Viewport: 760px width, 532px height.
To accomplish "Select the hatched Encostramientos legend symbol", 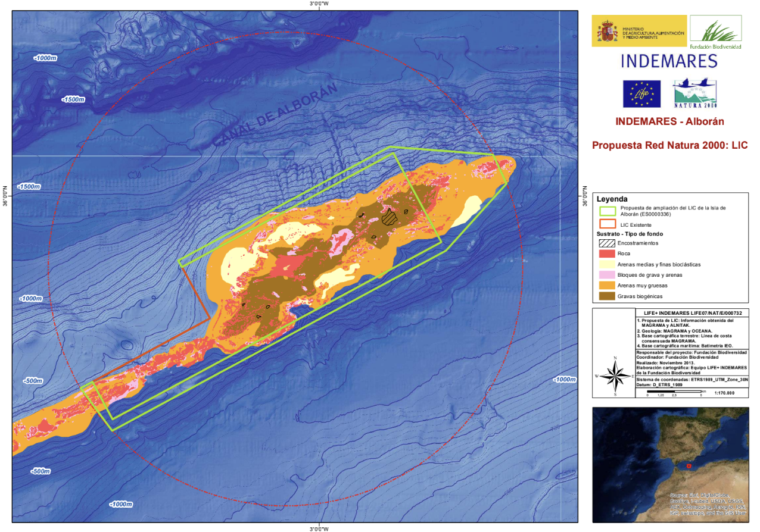I will (x=606, y=243).
